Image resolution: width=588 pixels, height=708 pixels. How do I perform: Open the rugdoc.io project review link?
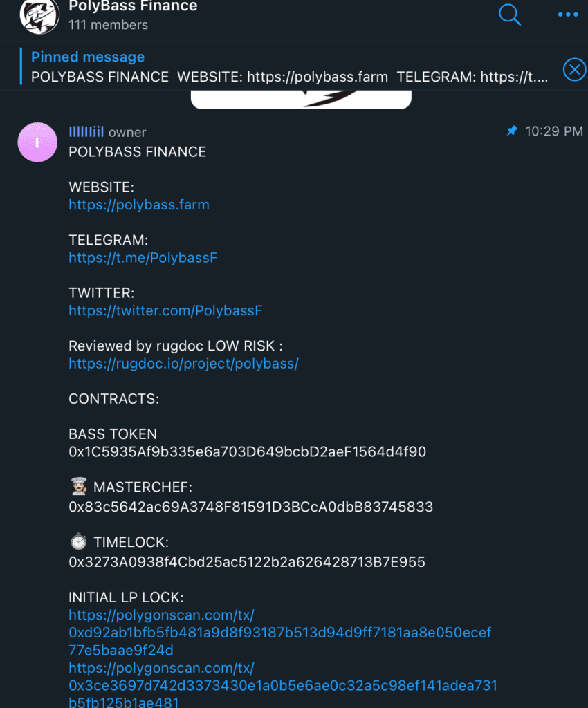(x=183, y=364)
